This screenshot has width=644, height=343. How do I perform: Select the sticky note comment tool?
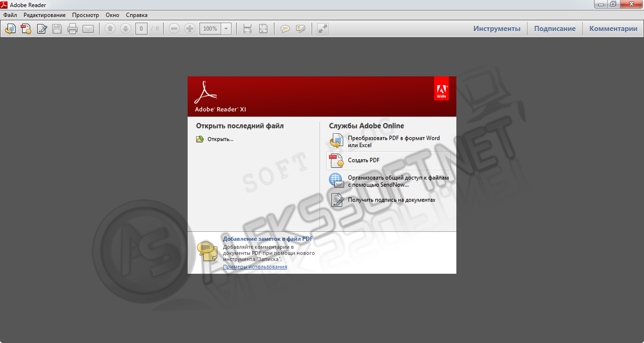click(285, 29)
